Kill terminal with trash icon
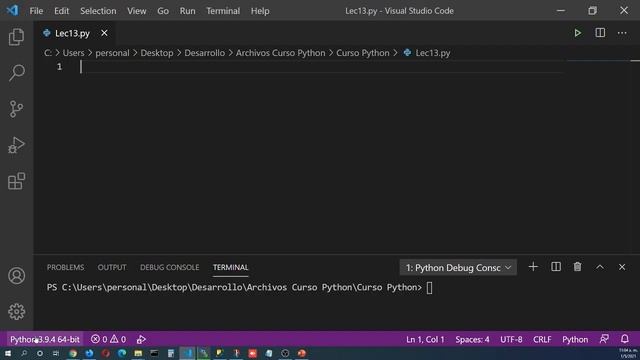 (578, 267)
